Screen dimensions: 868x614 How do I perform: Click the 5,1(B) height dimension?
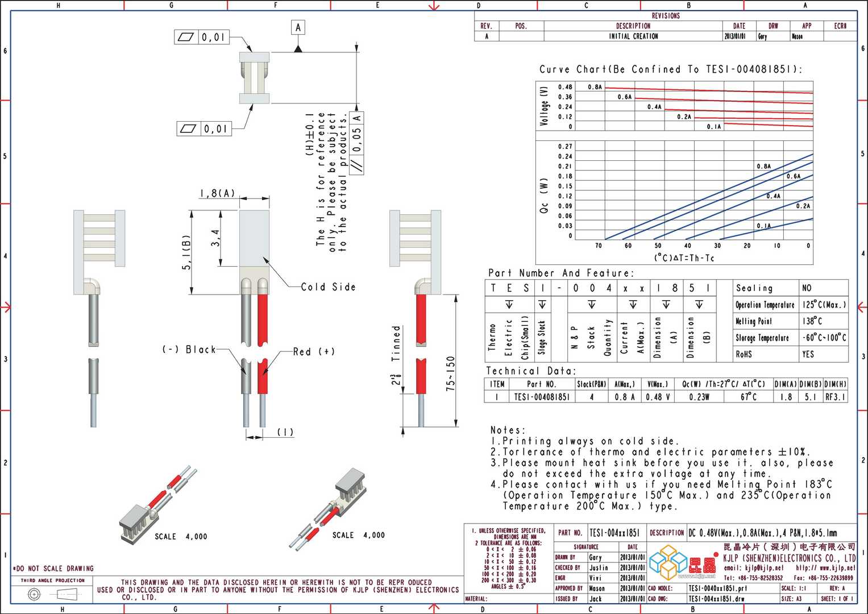coord(186,252)
